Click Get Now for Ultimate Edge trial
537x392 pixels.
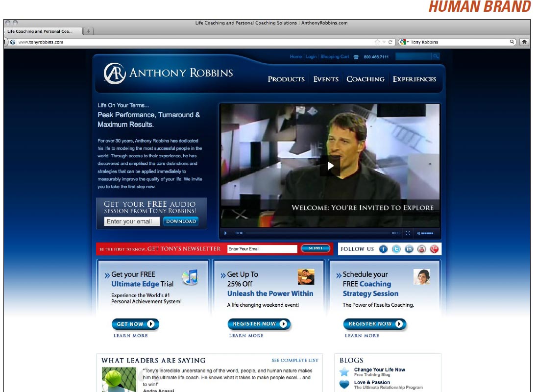point(136,324)
